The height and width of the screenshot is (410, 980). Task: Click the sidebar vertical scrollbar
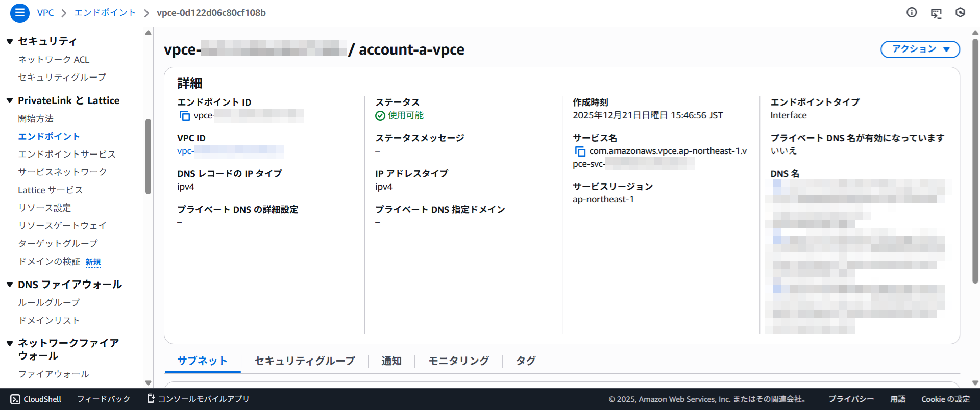(148, 156)
